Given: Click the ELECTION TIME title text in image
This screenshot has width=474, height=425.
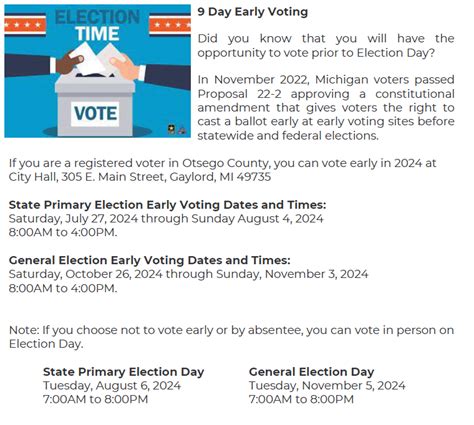Looking at the screenshot, I should tap(97, 26).
